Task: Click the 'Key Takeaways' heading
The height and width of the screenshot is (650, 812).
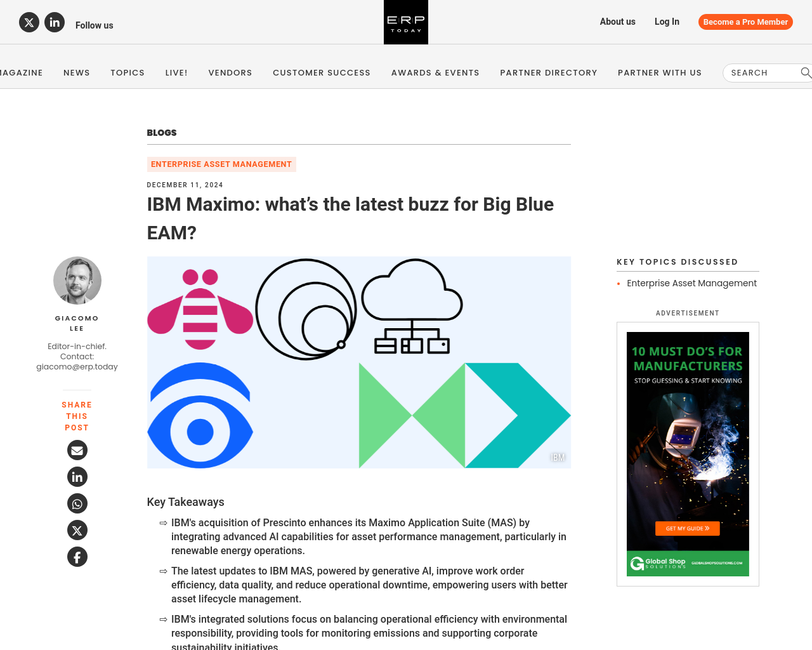Action: pos(186,502)
